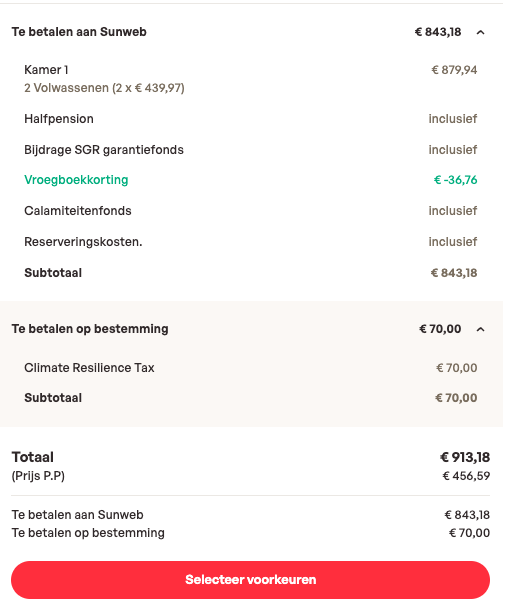The width and height of the screenshot is (511, 612).
Task: Collapse the Te betalen aan Sunweb chevron
Action: tap(481, 32)
